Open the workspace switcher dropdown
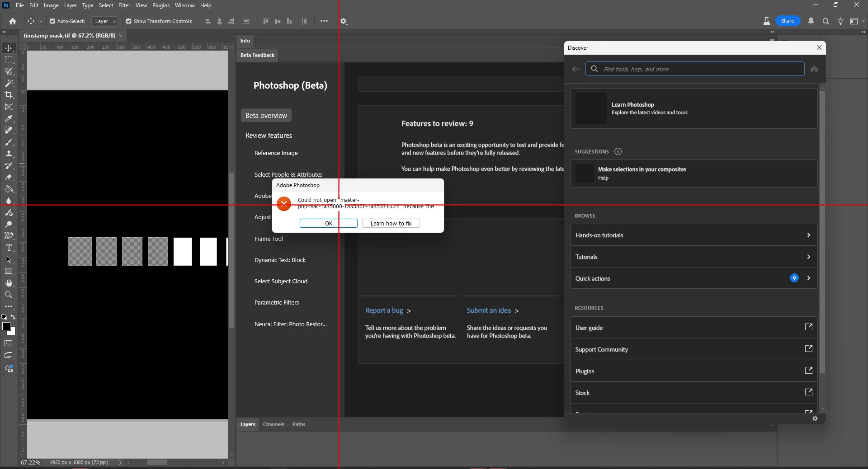 click(x=856, y=21)
